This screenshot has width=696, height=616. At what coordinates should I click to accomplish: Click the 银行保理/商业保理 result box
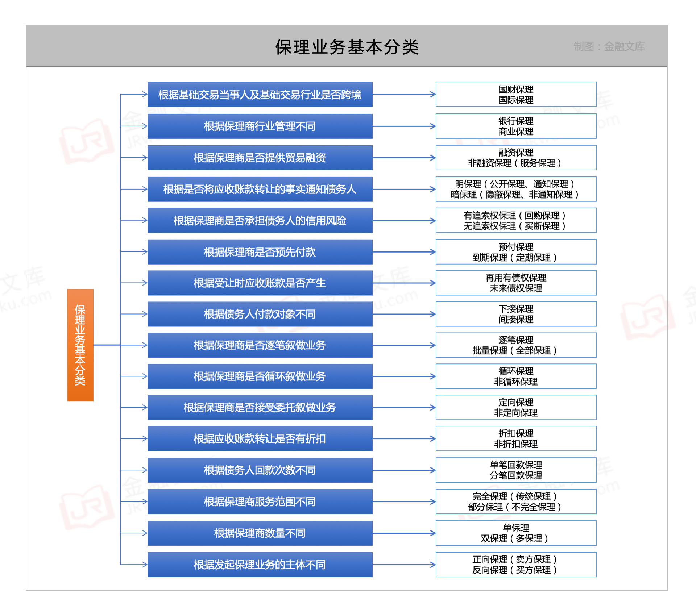516,126
